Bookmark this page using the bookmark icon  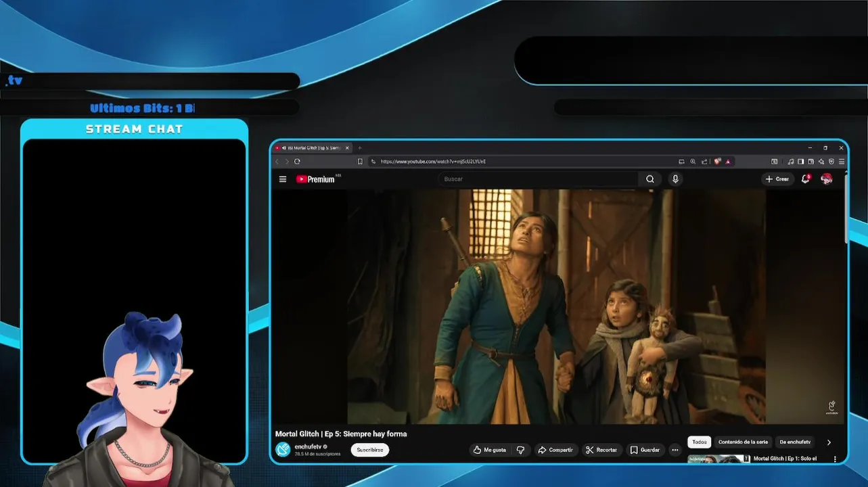click(x=360, y=162)
